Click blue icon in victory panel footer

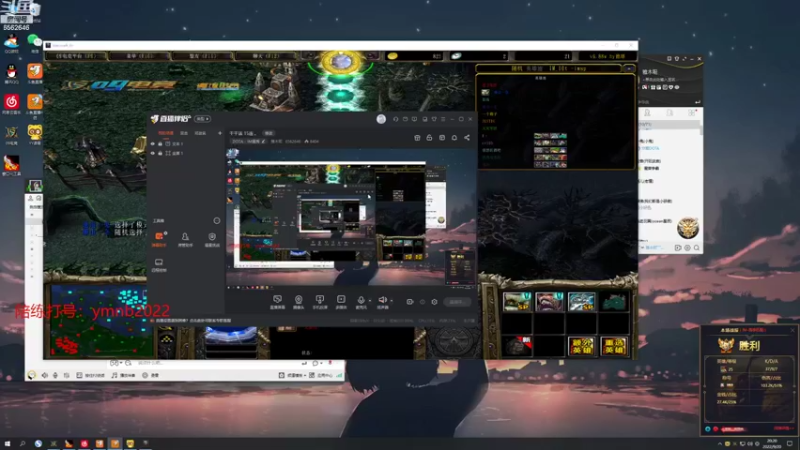click(708, 429)
